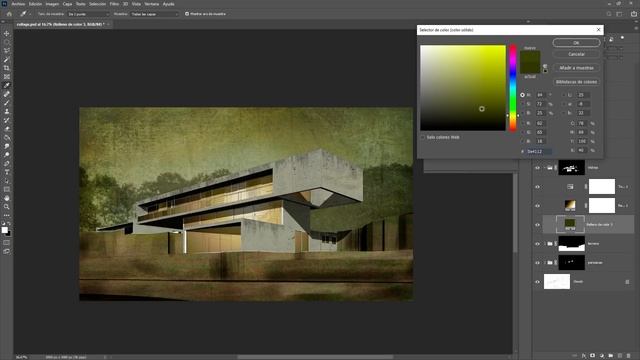Collapse the vidrios group
The image size is (640, 360).
[x=544, y=168]
